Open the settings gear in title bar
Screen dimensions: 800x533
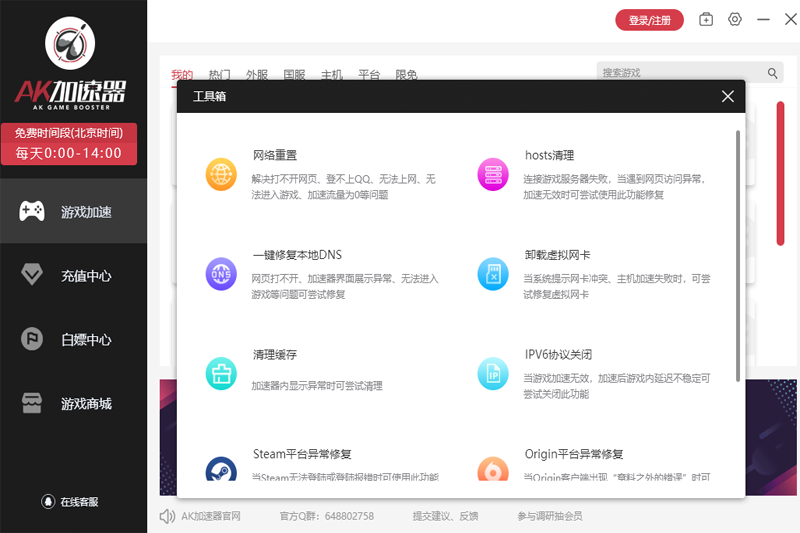(735, 19)
